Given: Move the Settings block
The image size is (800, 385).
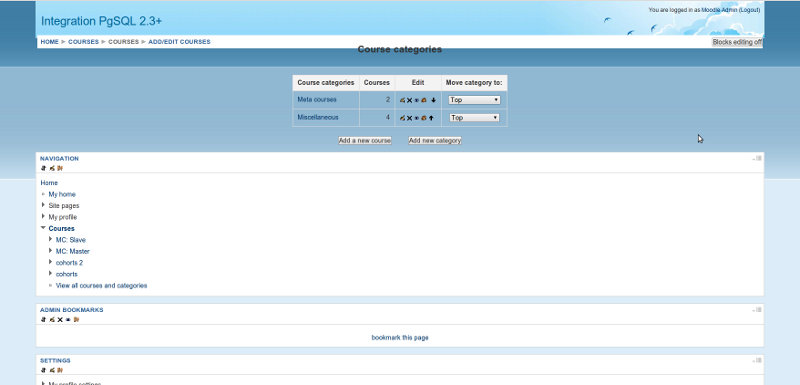Looking at the screenshot, I should [43, 370].
